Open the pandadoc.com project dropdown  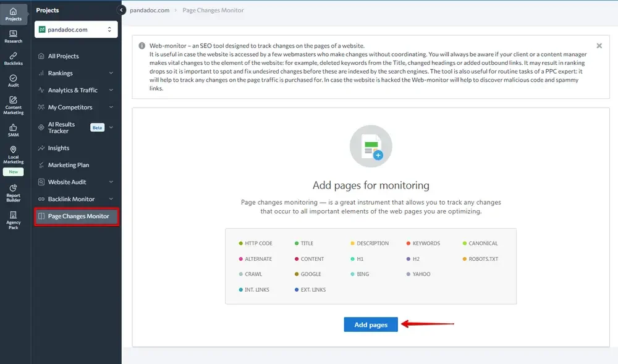coord(76,30)
